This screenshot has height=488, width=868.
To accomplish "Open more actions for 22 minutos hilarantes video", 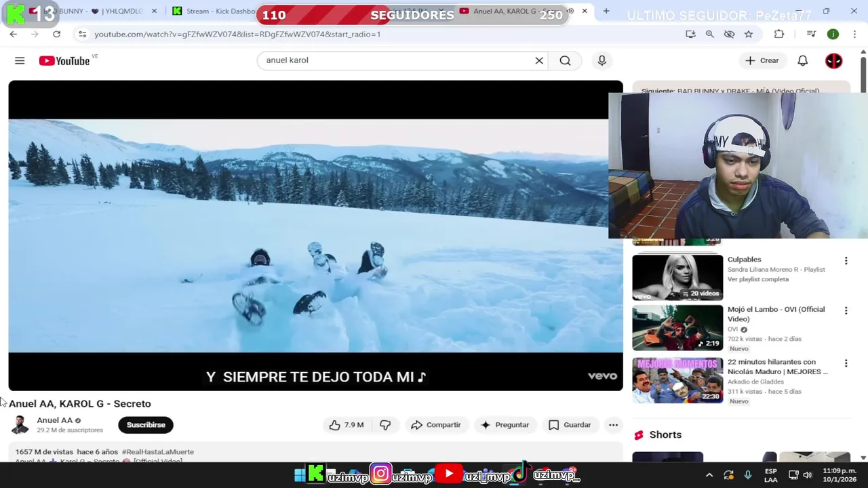I will coord(846,363).
